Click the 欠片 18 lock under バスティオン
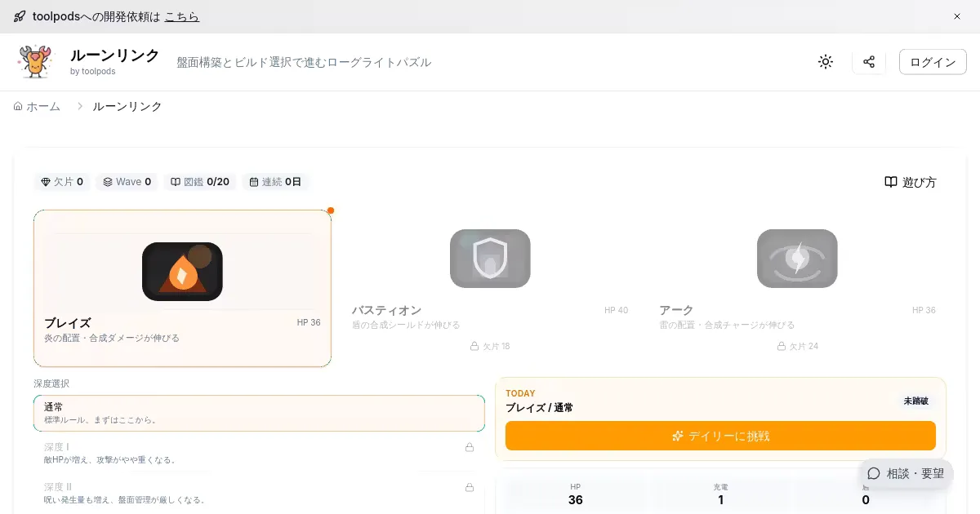This screenshot has width=980, height=514. tap(490, 346)
